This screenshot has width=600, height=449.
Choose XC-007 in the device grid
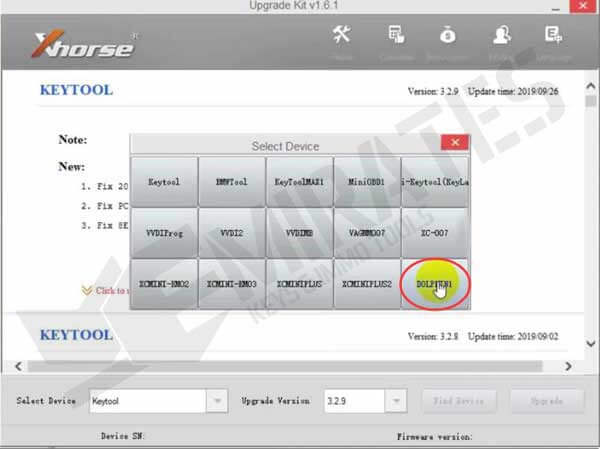[x=435, y=232]
